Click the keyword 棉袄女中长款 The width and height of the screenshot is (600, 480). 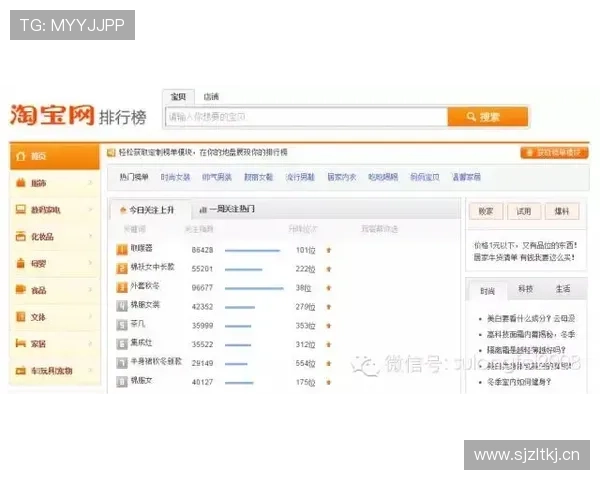coord(153,267)
